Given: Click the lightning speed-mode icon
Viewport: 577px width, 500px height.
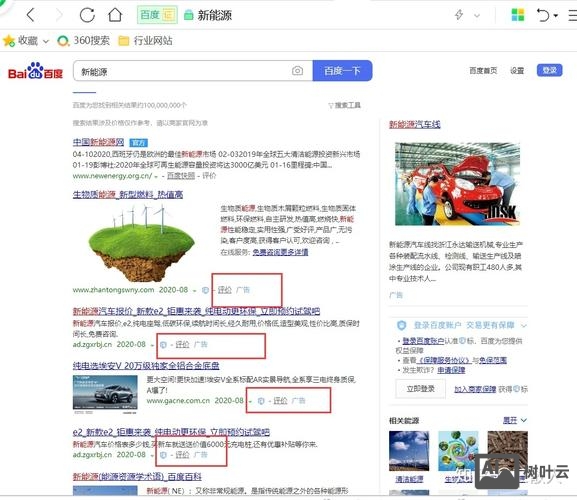Looking at the screenshot, I should pos(459,15).
